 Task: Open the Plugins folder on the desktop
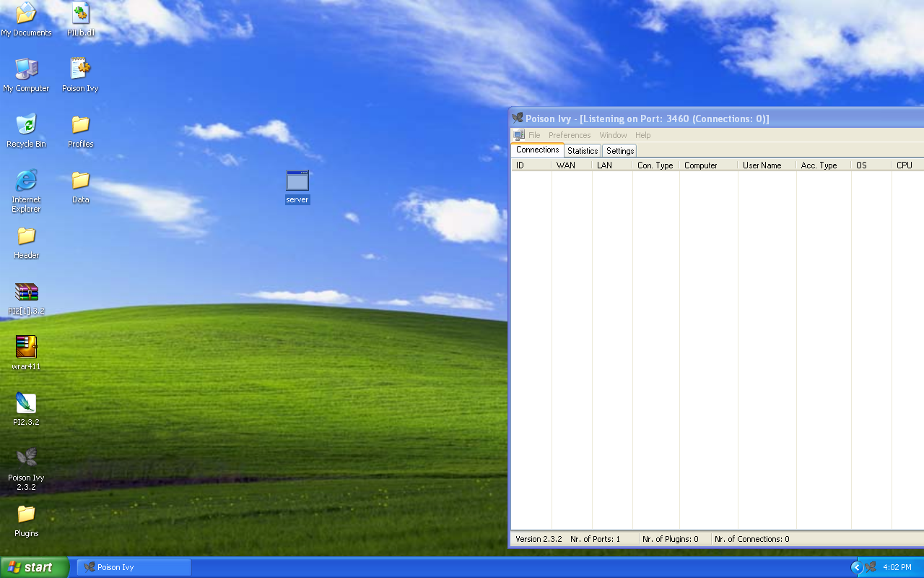coord(26,514)
